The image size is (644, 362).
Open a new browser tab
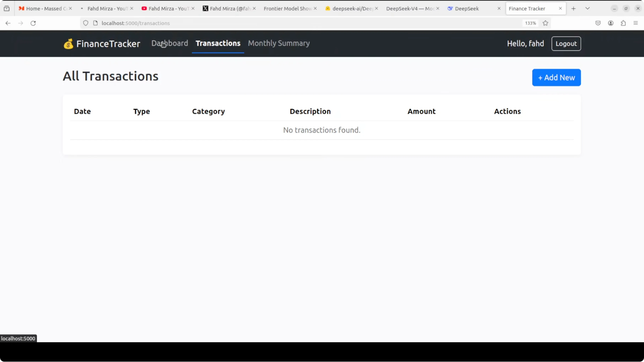[573, 9]
